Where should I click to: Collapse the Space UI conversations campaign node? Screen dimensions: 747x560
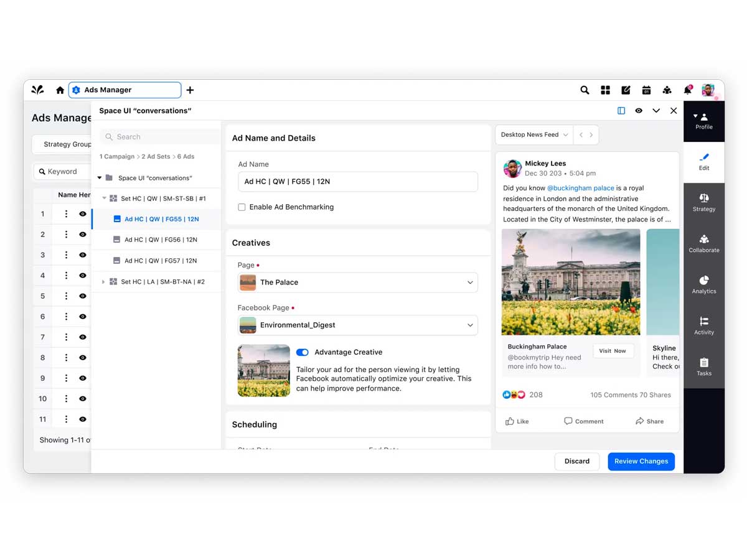pyautogui.click(x=100, y=178)
